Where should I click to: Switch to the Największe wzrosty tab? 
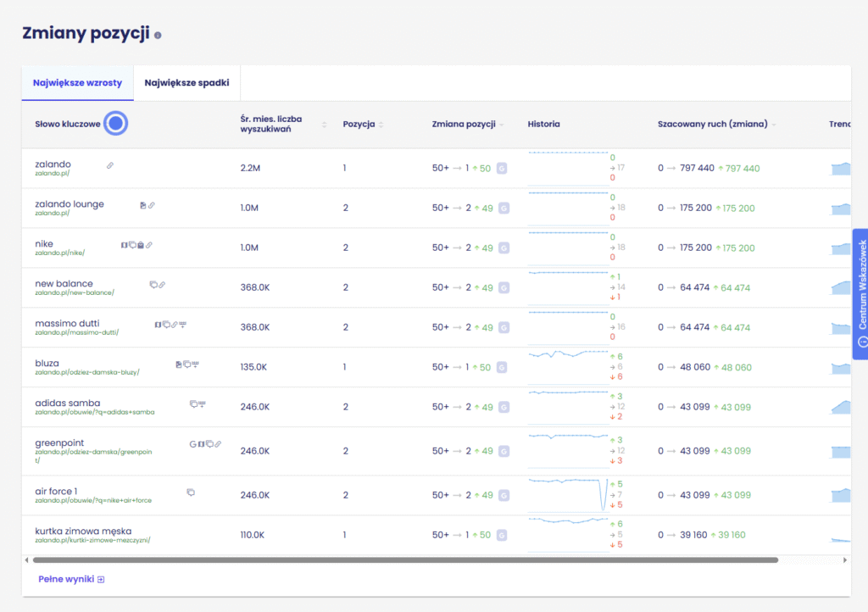[x=77, y=83]
